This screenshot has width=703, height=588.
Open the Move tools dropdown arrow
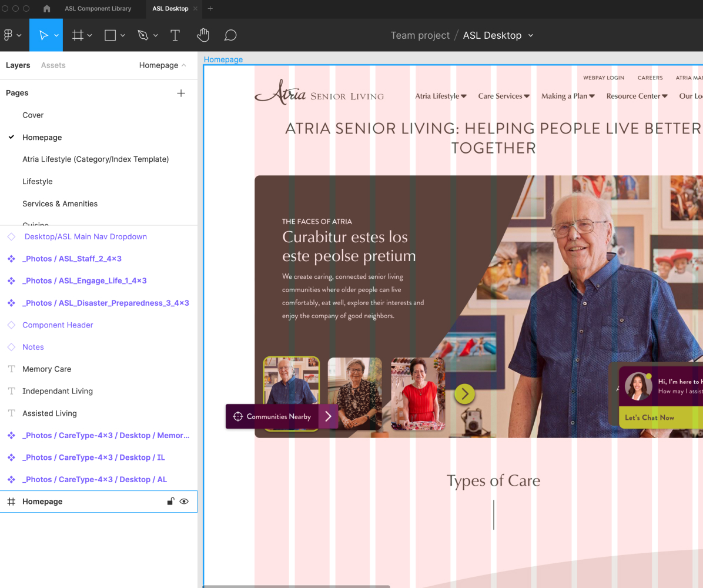point(56,35)
